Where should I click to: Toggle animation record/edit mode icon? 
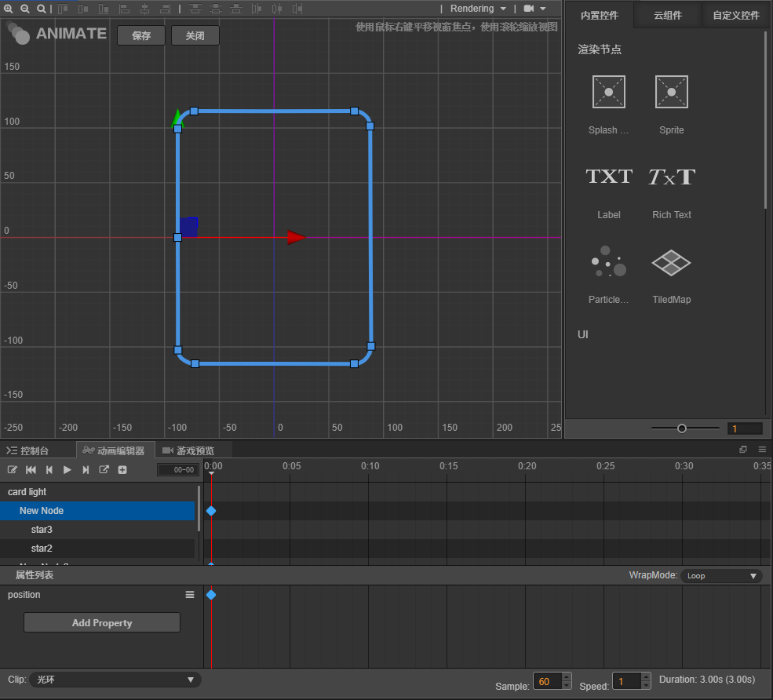tap(13, 469)
